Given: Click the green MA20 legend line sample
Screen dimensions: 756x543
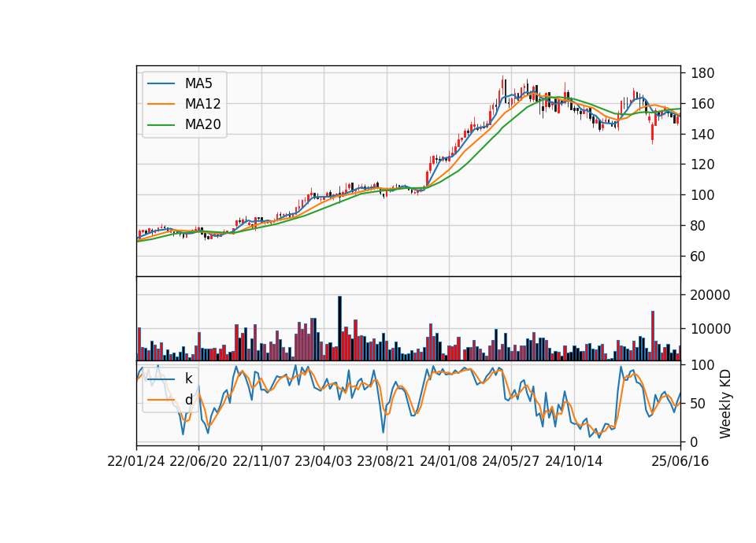Looking at the screenshot, I should (x=161, y=125).
